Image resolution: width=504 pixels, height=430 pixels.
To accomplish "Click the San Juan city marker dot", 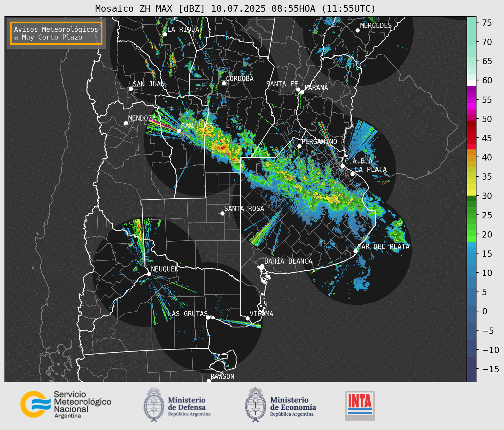I will (x=131, y=89).
